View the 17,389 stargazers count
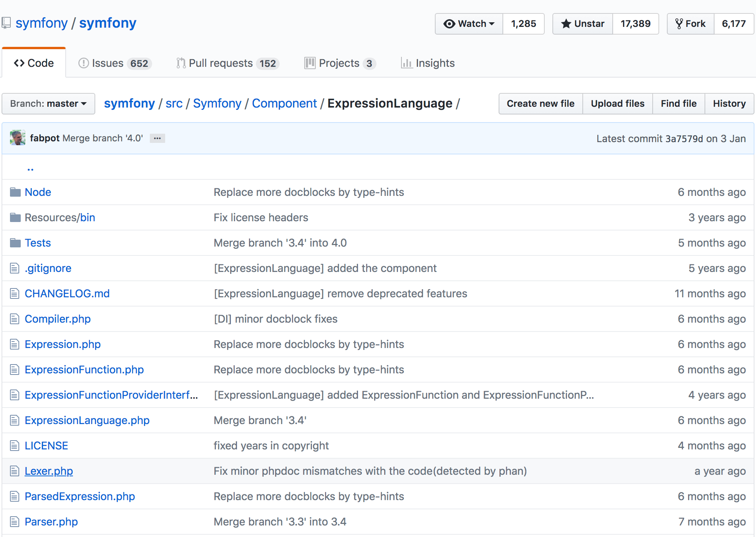756x537 pixels. (x=636, y=24)
